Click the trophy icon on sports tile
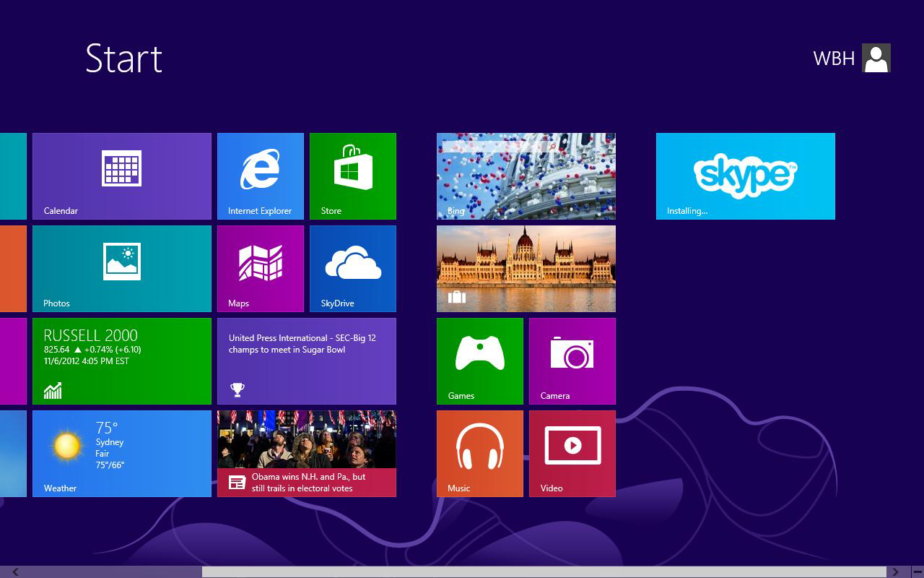 click(237, 390)
